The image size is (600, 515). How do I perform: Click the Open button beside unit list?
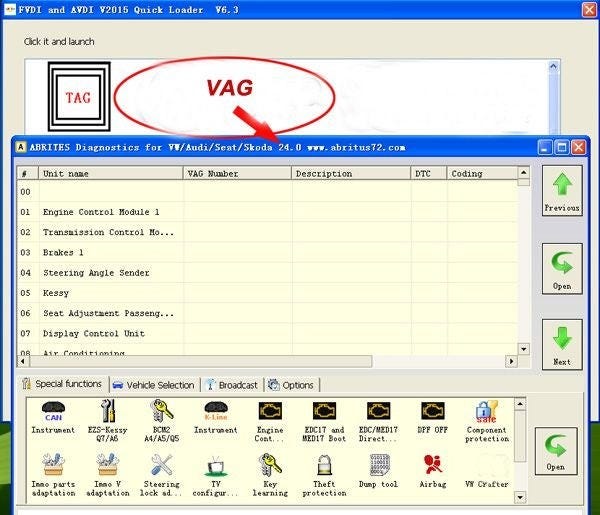pos(562,269)
